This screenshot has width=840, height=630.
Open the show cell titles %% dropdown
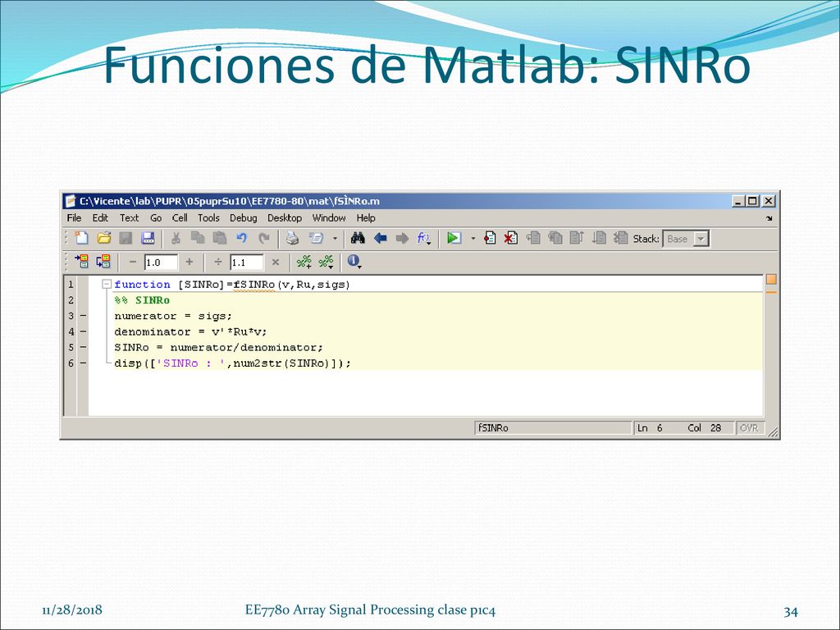tap(326, 262)
